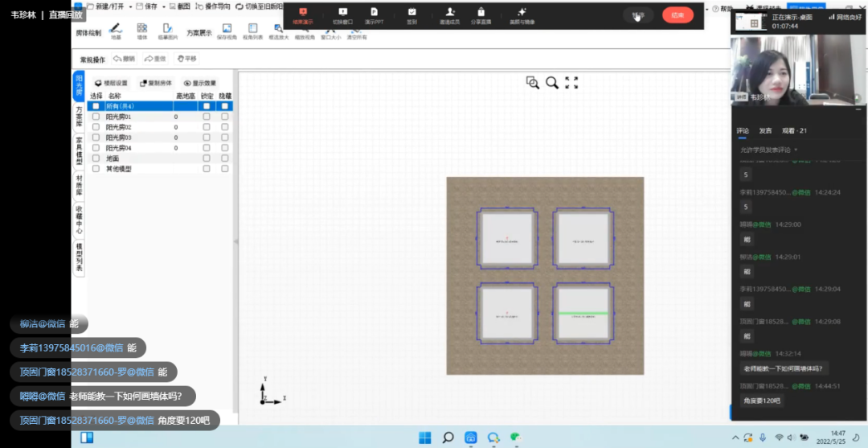Open the 观看·21 viewers tab
868x448 pixels.
794,130
